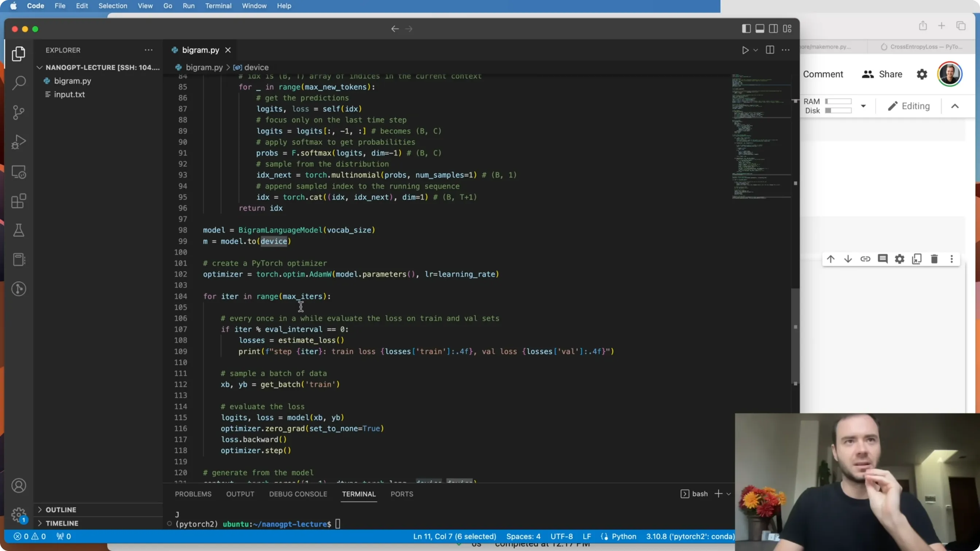The image size is (980, 551).
Task: Select the TERMINAL panel tab
Action: 358,494
